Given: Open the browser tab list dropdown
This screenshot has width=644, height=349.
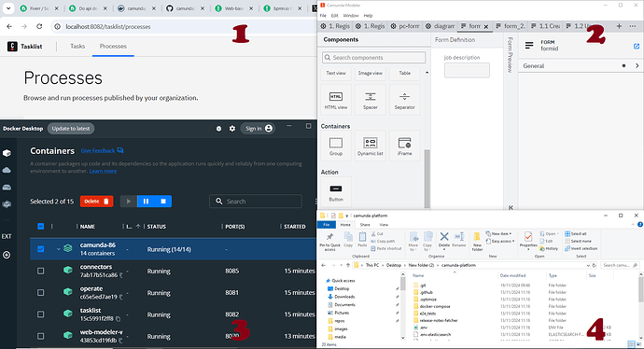Looking at the screenshot, I should point(8,8).
